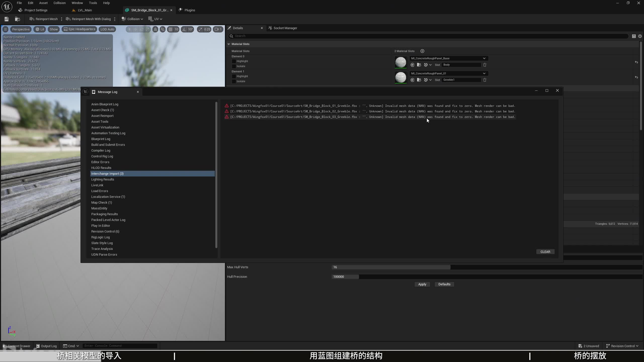
Task: Use the selected asset arrow for Element 1
Action: [x=412, y=80]
